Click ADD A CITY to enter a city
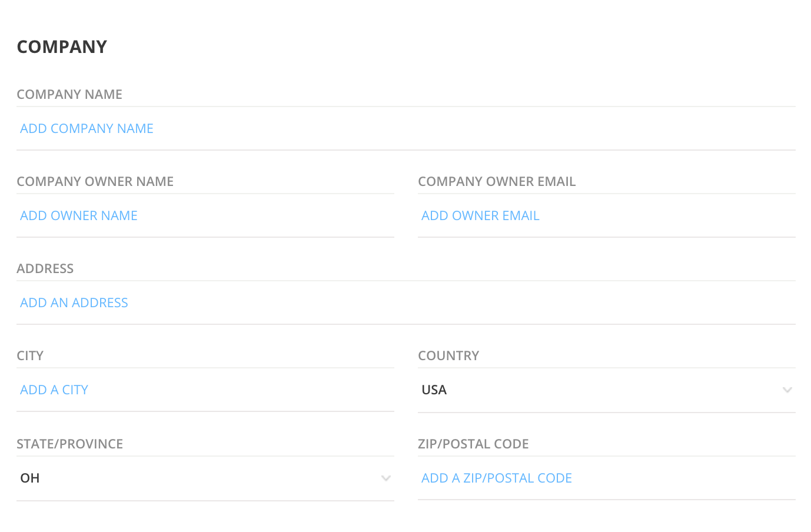The image size is (811, 532). (54, 390)
